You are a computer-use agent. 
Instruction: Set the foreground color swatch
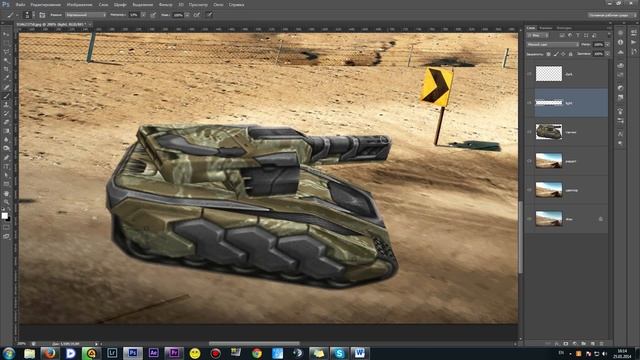(x=4, y=216)
